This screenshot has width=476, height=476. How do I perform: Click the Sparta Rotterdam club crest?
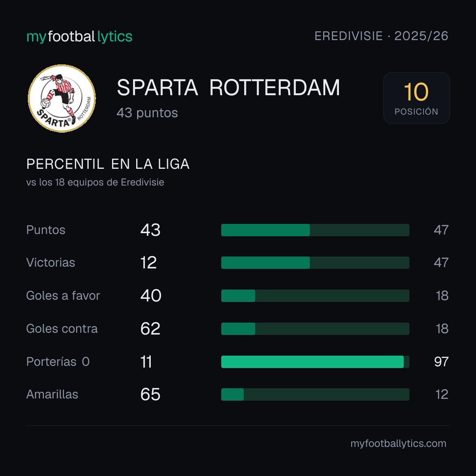pyautogui.click(x=62, y=98)
